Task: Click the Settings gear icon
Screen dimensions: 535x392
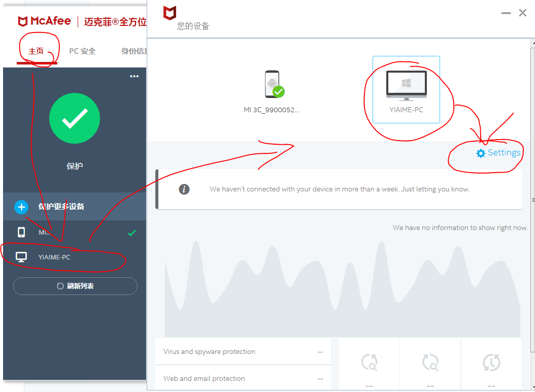Action: tap(480, 153)
